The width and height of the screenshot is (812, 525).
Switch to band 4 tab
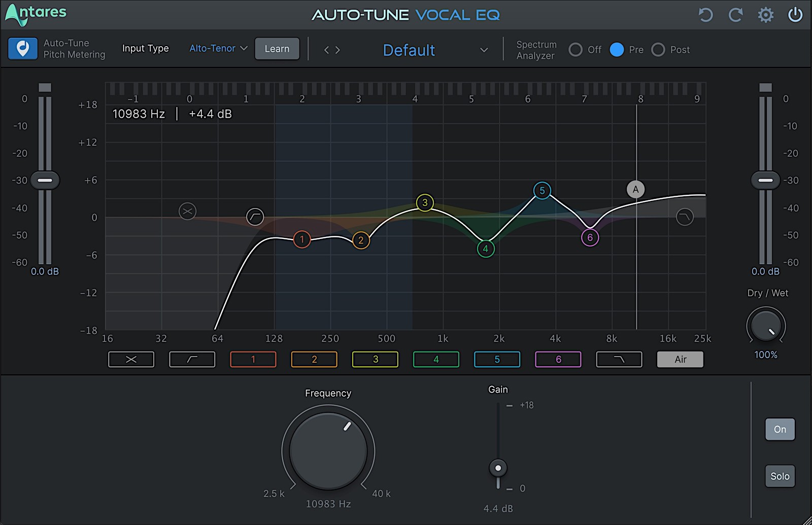436,359
